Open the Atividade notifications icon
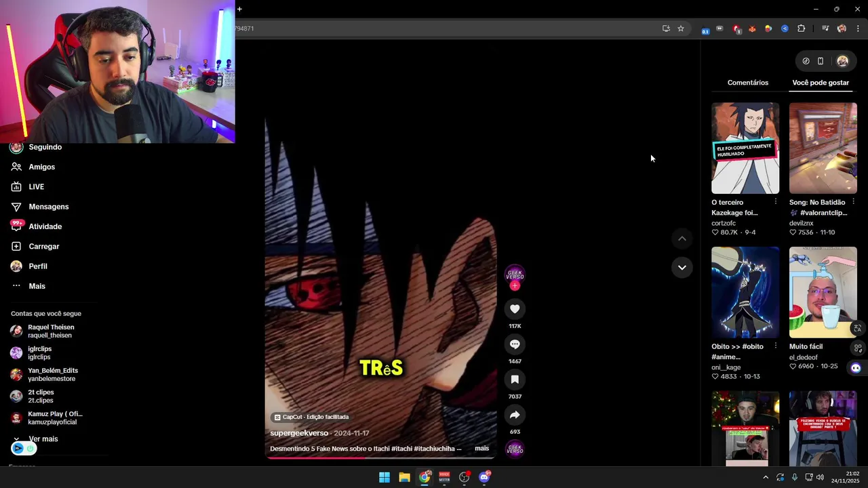Screen dimensions: 868x488 click(16, 226)
